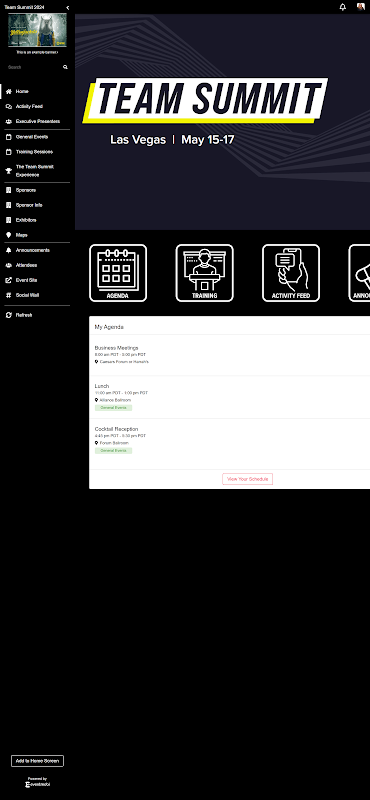
Task: Open the Activity Feed tile icon
Action: (x=291, y=273)
